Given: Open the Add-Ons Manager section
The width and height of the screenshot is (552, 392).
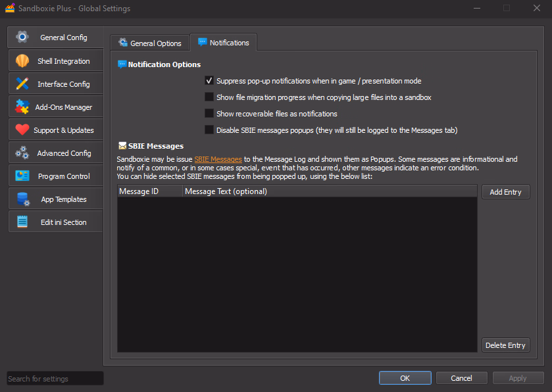Looking at the screenshot, I should click(x=56, y=107).
